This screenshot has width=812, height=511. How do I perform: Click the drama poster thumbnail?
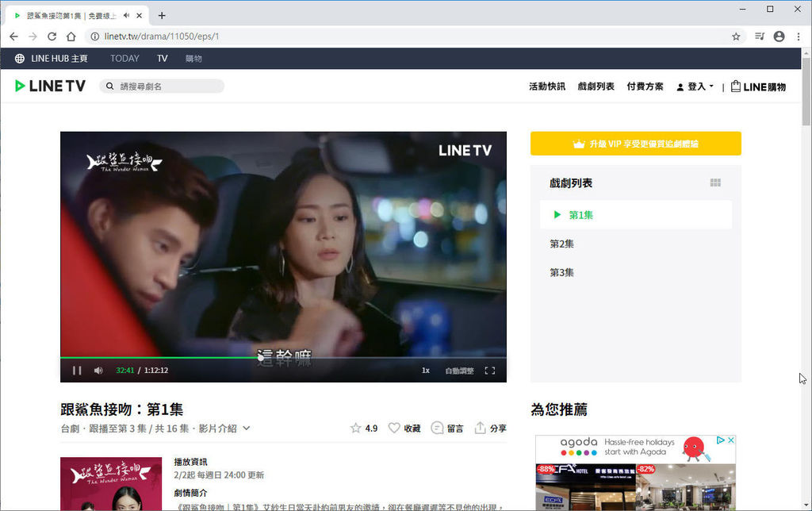coord(111,484)
